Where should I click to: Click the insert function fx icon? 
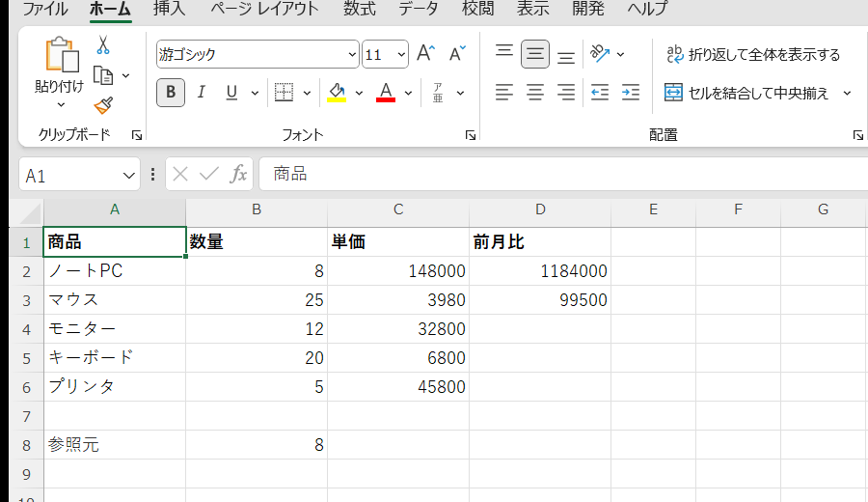238,174
